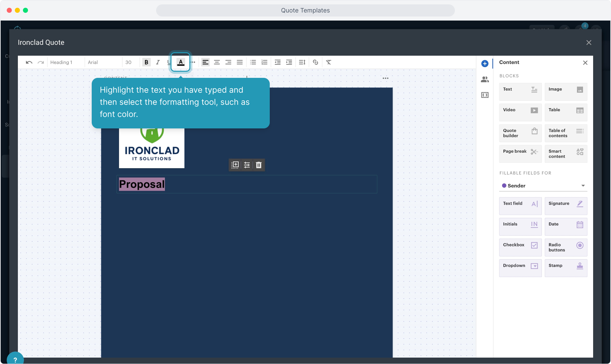Image resolution: width=611 pixels, height=364 pixels.
Task: Open the recipients people icon
Action: pos(485,80)
